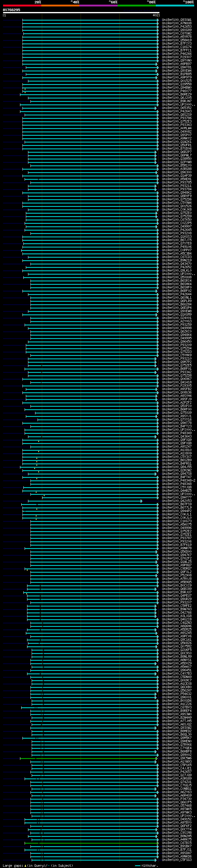The image size is (197, 868).
Task: Click UniRef100_B1PB85 label
Action: [x=177, y=74]
